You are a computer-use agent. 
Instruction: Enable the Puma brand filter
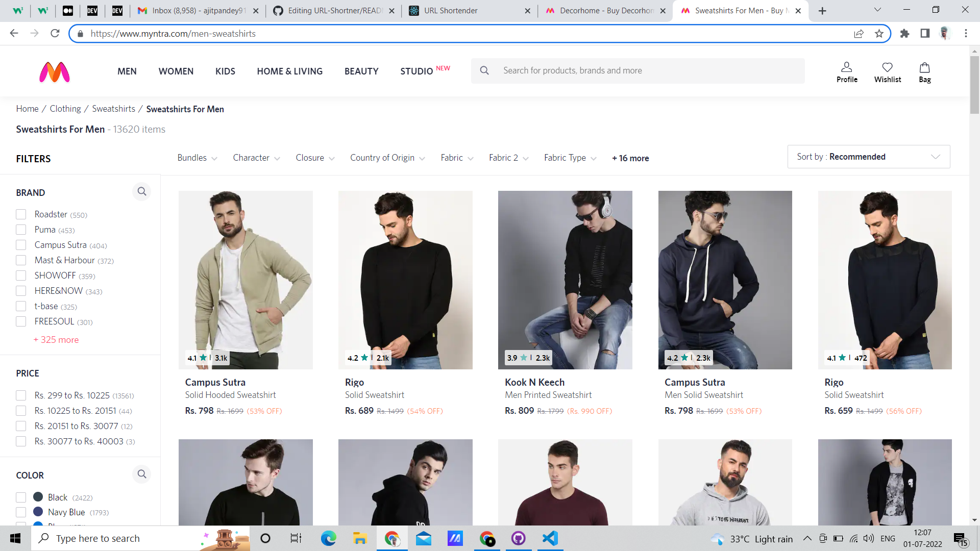[x=21, y=230]
